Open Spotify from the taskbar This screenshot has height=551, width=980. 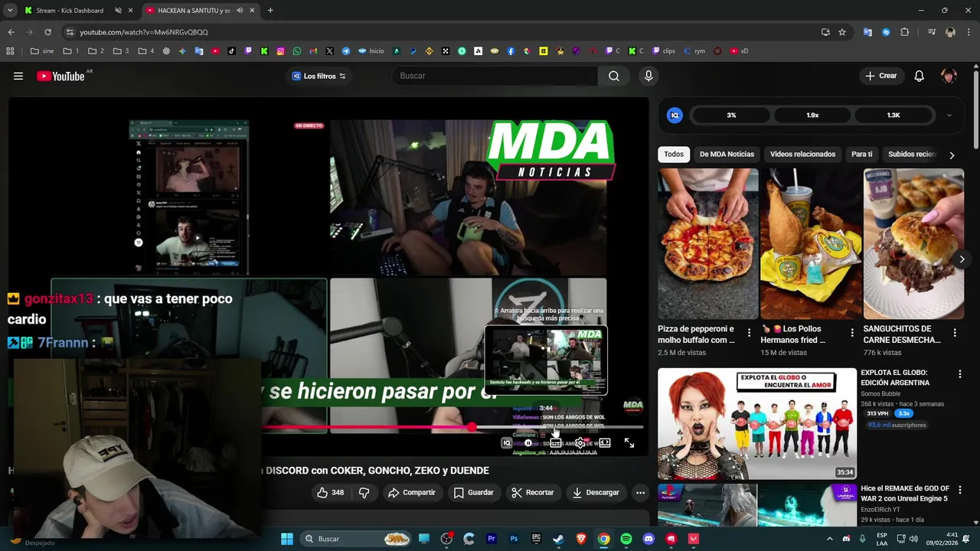(626, 539)
